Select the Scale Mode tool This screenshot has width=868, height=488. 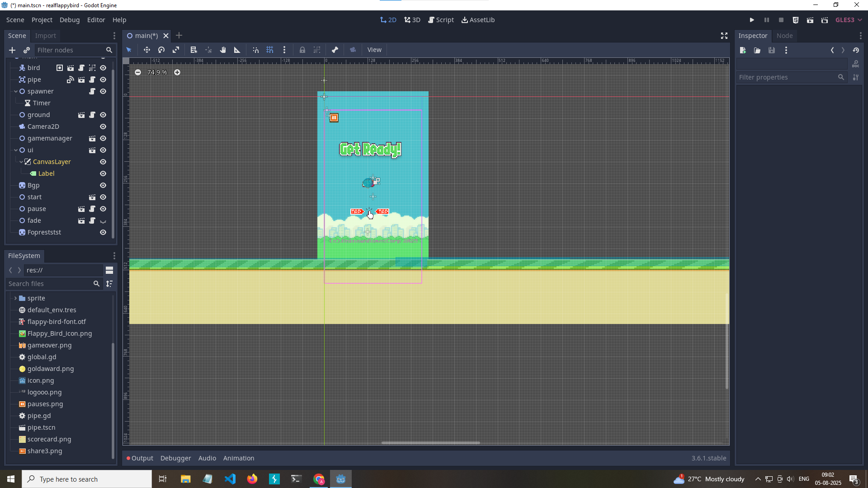176,50
